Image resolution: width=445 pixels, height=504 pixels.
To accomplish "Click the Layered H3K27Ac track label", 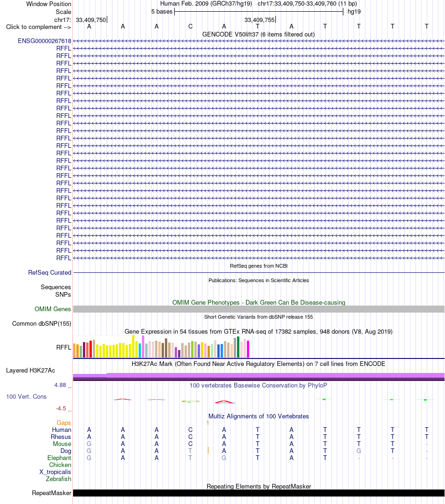I will click(30, 370).
